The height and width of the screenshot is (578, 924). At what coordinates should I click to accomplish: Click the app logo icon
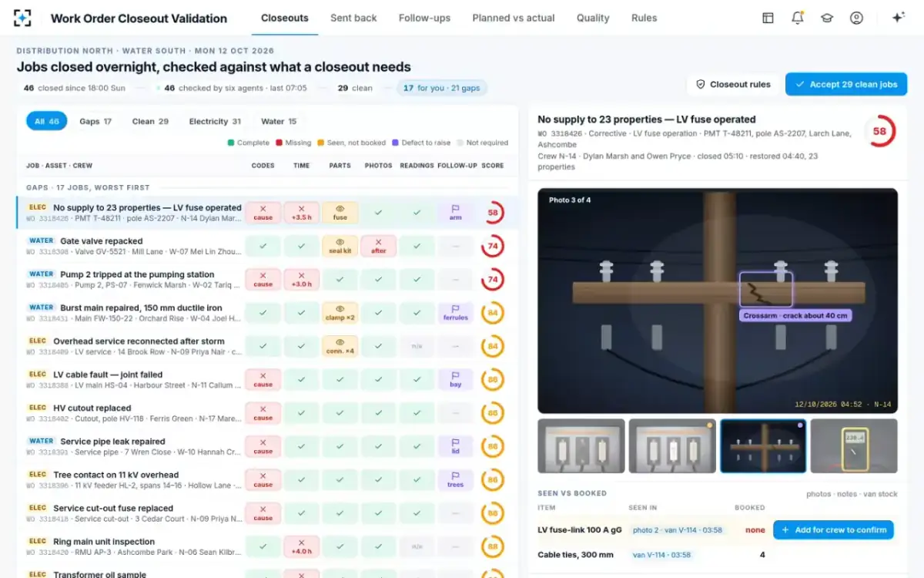(x=22, y=18)
